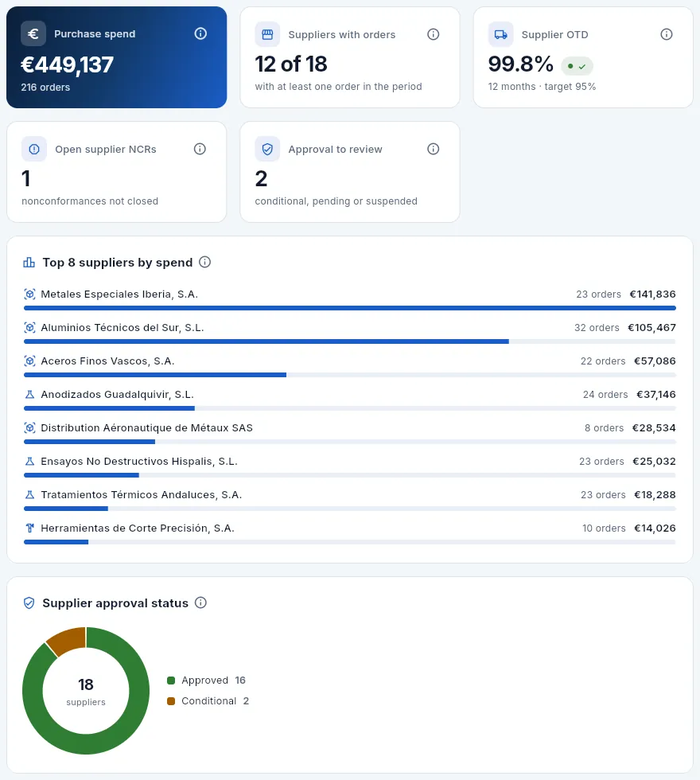The width and height of the screenshot is (700, 780).
Task: Click the euro icon on Purchase spend card
Action: coord(33,33)
